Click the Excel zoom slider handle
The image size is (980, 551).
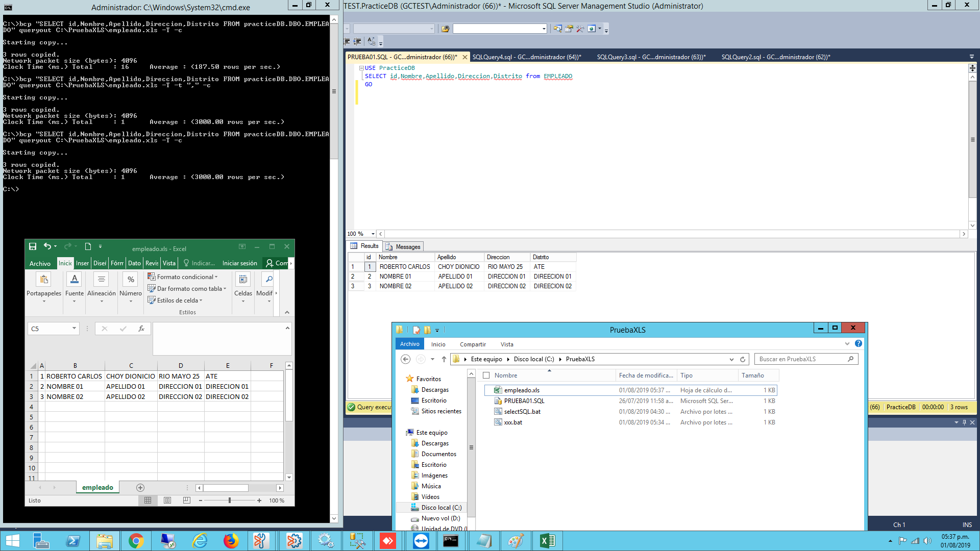(230, 500)
